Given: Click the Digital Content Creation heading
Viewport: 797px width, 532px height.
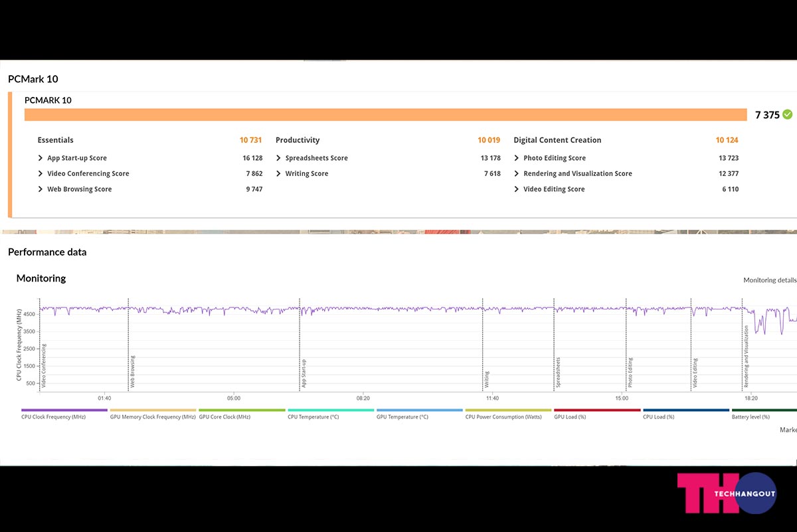Looking at the screenshot, I should pos(557,140).
